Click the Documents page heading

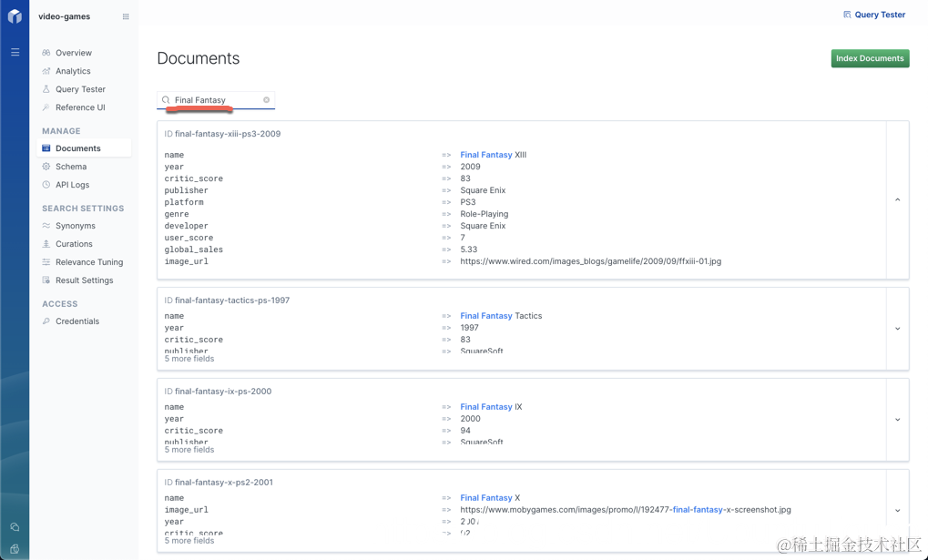click(x=199, y=58)
